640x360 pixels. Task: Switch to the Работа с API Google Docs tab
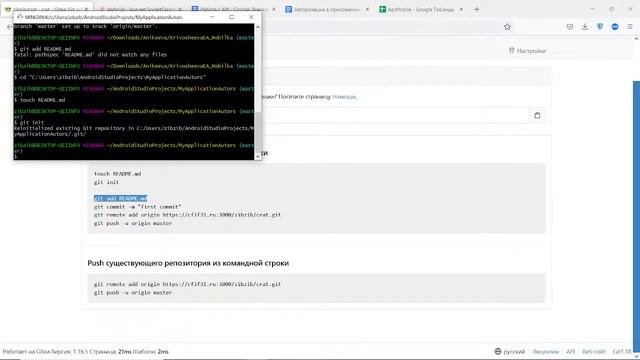click(x=233, y=9)
